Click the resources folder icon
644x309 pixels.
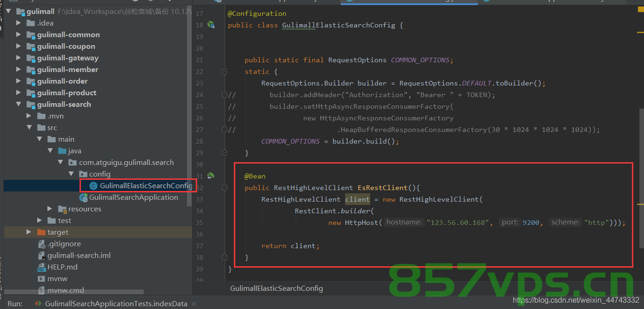pyautogui.click(x=62, y=210)
